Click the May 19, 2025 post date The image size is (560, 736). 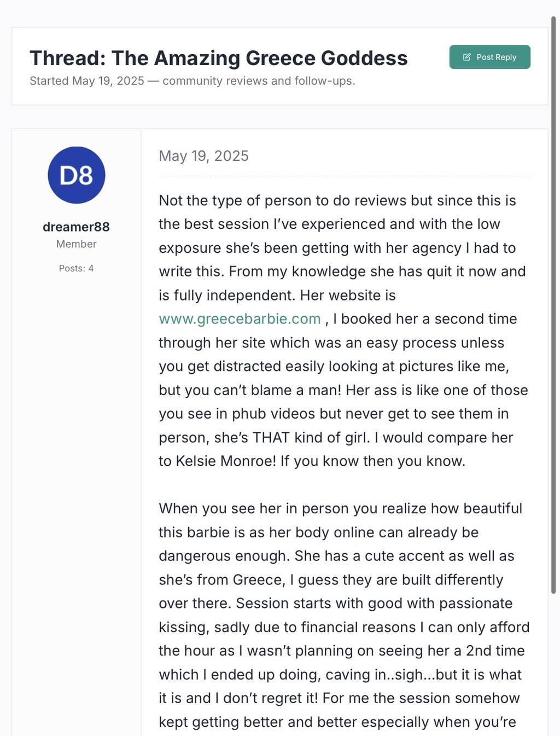pyautogui.click(x=203, y=156)
